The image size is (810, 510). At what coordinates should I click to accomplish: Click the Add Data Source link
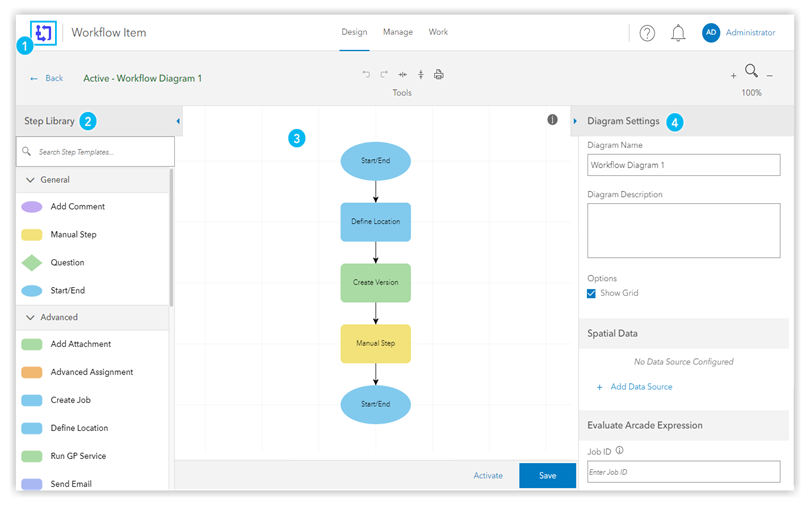click(x=641, y=387)
